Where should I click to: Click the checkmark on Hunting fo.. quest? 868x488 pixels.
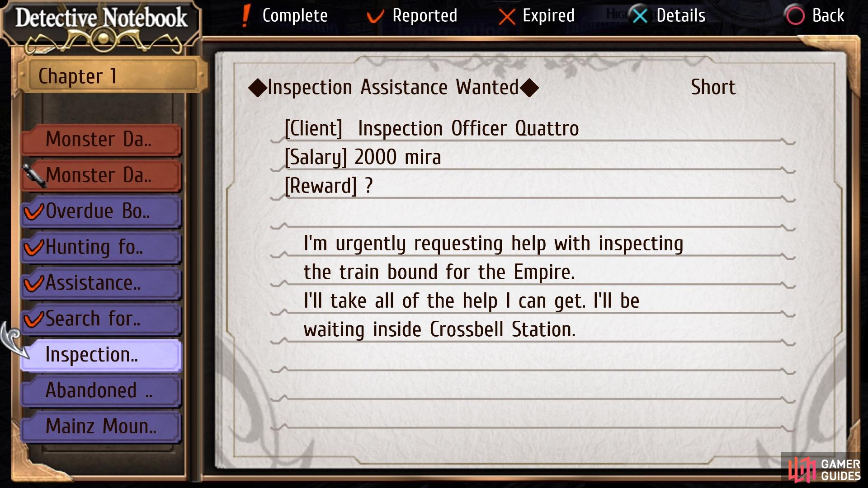click(33, 247)
